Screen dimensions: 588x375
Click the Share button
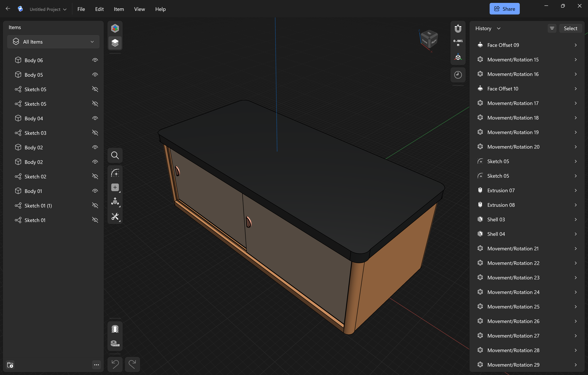coord(505,9)
